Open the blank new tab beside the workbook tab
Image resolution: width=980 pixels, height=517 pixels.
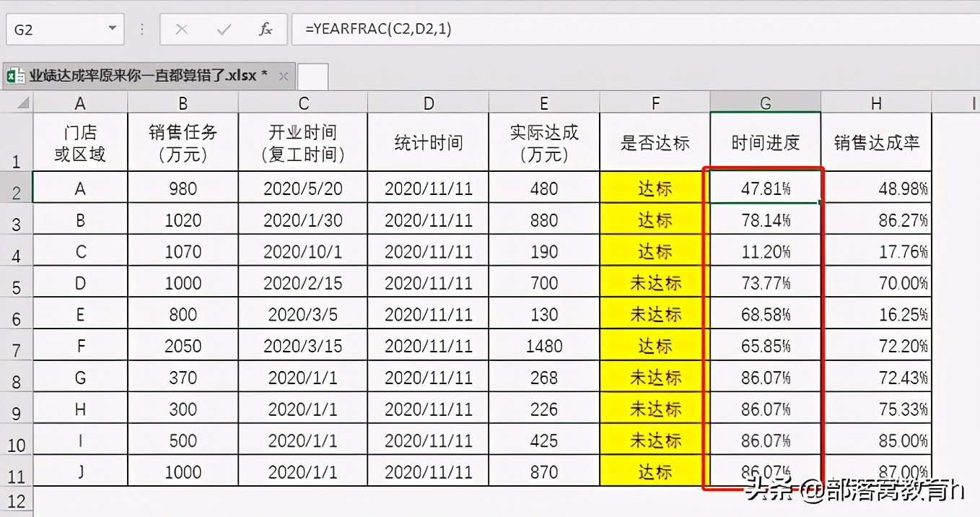(x=312, y=76)
